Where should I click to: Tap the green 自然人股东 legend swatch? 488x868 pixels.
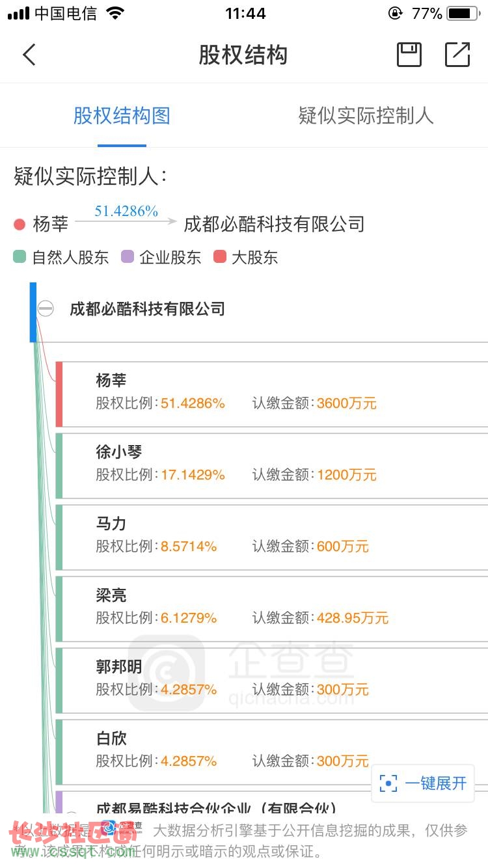[20, 257]
